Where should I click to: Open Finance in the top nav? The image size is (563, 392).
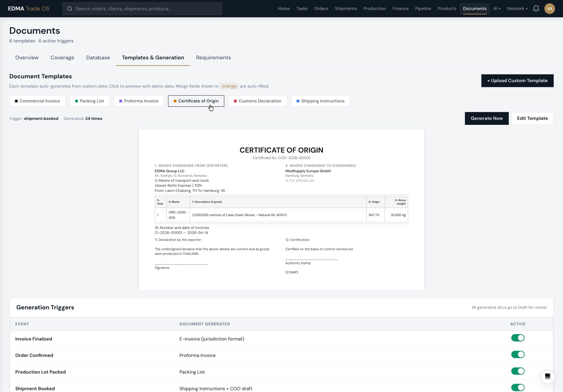[x=400, y=9]
